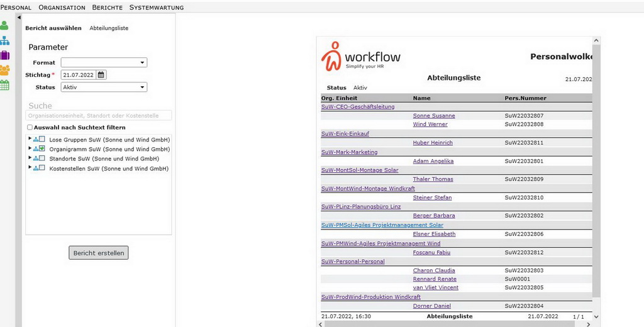
Task: Select the Abteilungsliste report name
Action: click(x=109, y=28)
